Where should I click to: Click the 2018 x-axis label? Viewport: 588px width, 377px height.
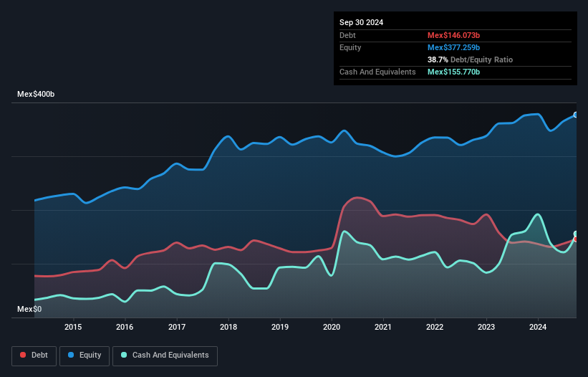point(228,327)
